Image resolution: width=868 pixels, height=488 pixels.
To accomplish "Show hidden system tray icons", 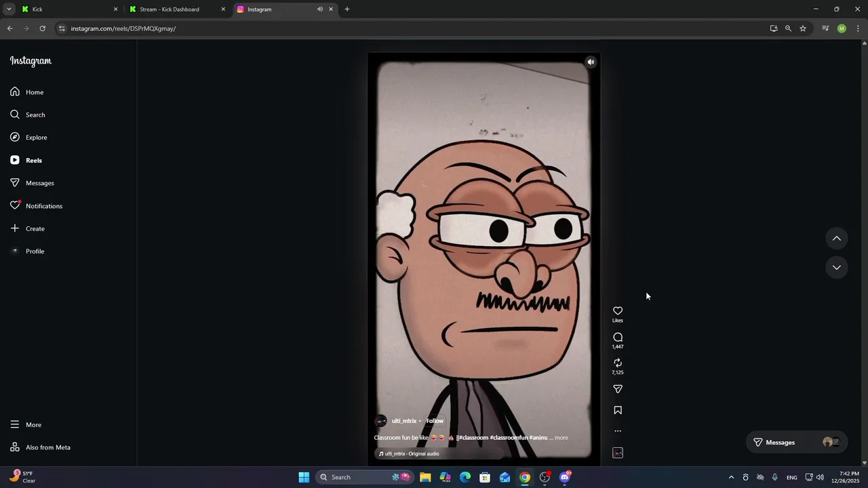I will (x=731, y=478).
